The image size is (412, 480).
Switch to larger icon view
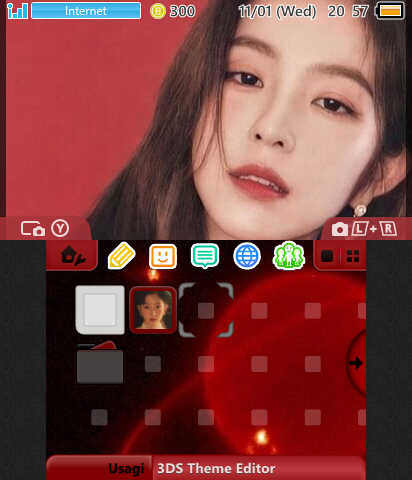[x=327, y=256]
